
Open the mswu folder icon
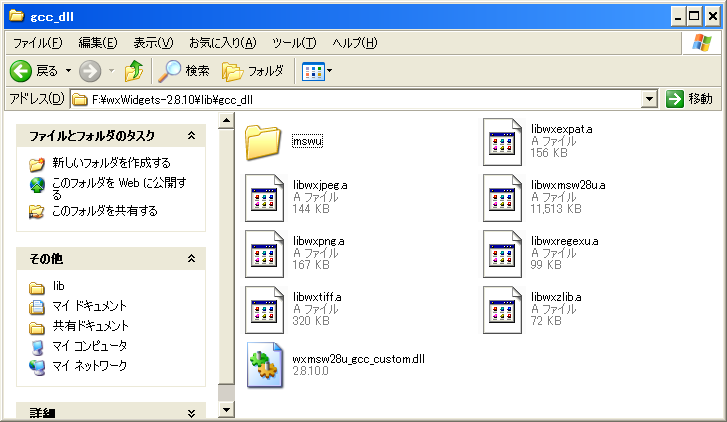(x=263, y=142)
